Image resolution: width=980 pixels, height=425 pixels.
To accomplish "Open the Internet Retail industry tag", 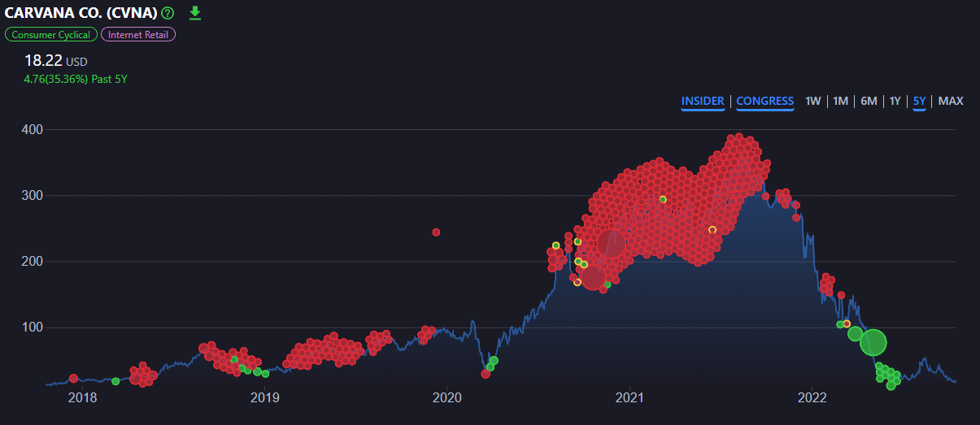I will [x=138, y=35].
